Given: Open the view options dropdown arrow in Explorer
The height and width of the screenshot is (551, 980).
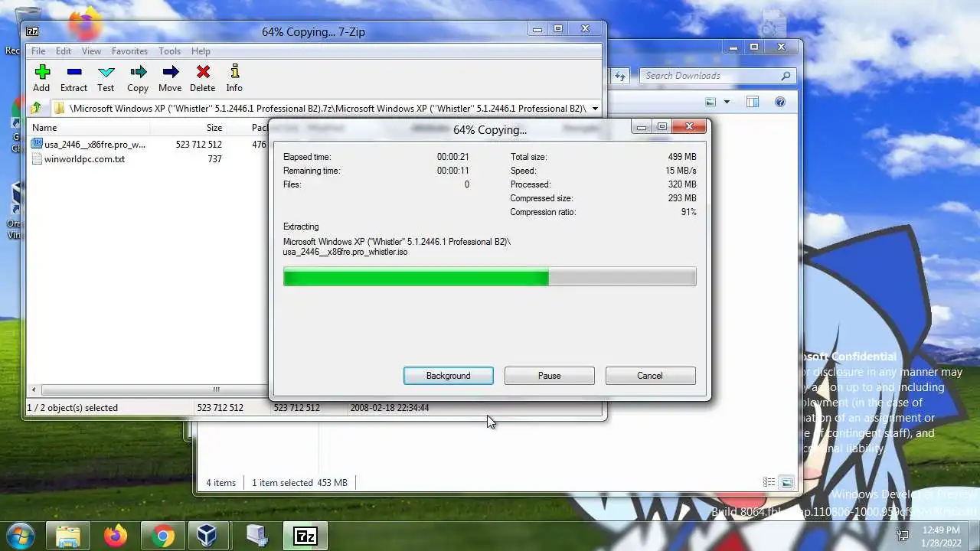Looking at the screenshot, I should [727, 102].
